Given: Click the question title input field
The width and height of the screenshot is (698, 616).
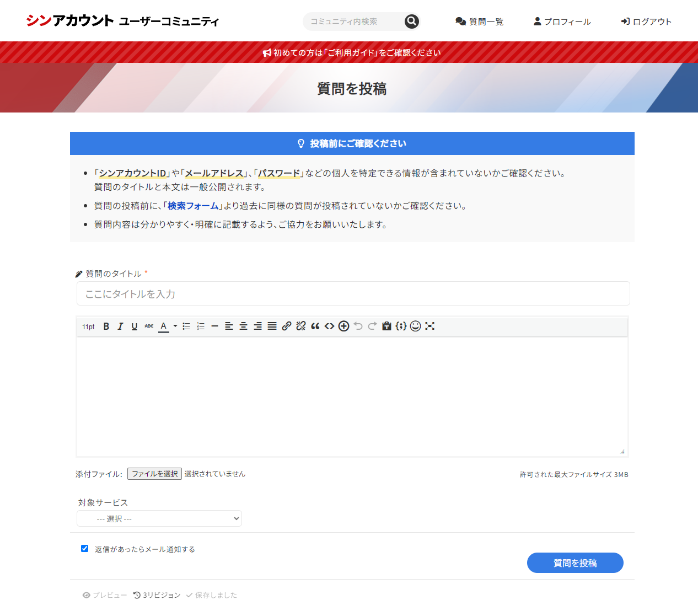Looking at the screenshot, I should (x=353, y=294).
